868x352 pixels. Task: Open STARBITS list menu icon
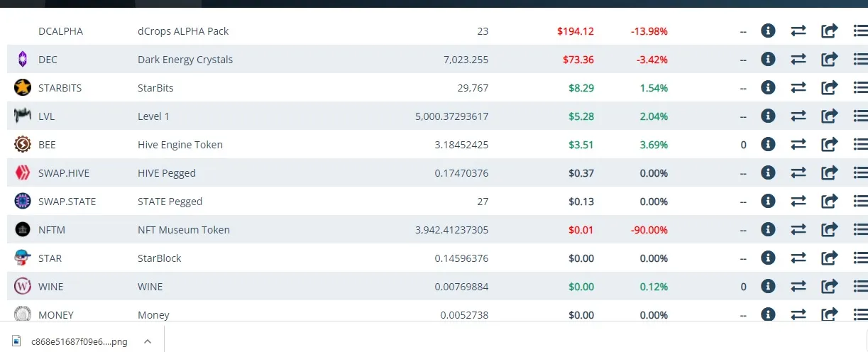pos(860,88)
